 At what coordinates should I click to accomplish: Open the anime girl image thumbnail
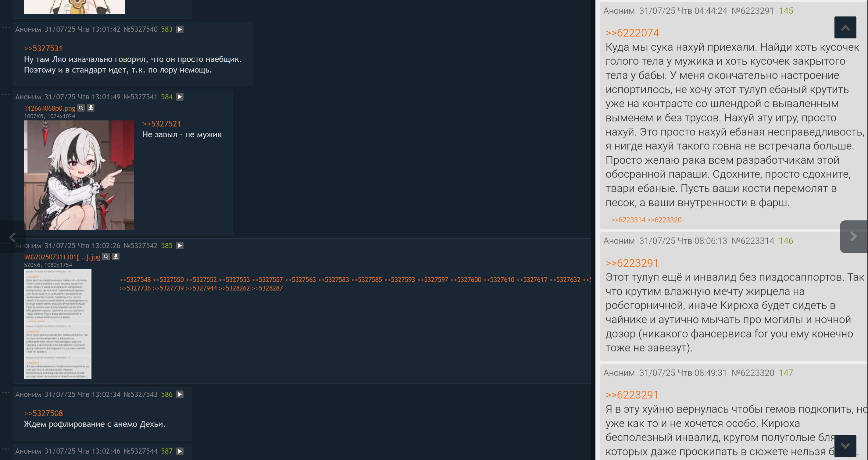click(79, 175)
